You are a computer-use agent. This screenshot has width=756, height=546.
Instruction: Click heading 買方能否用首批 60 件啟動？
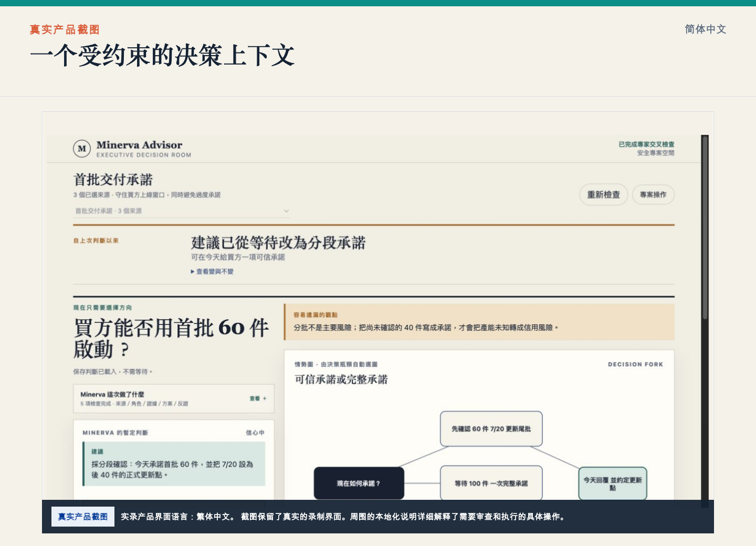[x=171, y=338]
